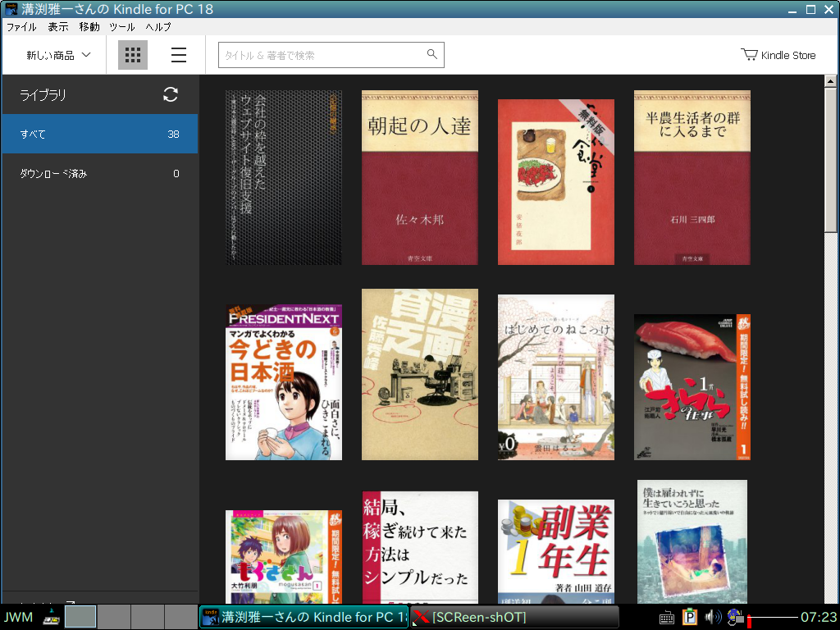The height and width of the screenshot is (630, 840).
Task: Open manga もぐささん cover
Action: tap(283, 557)
